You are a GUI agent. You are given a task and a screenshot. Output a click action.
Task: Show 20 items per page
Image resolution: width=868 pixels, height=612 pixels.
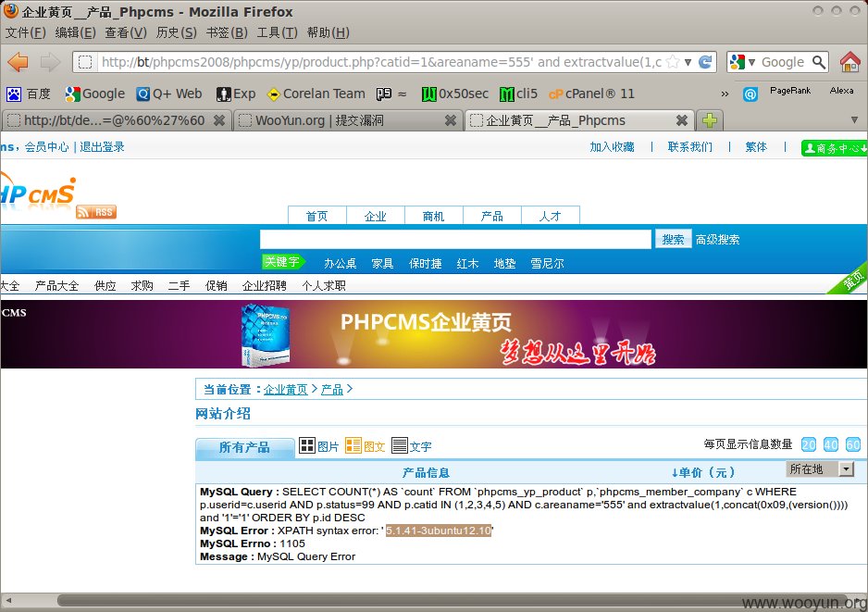pyautogui.click(x=809, y=444)
